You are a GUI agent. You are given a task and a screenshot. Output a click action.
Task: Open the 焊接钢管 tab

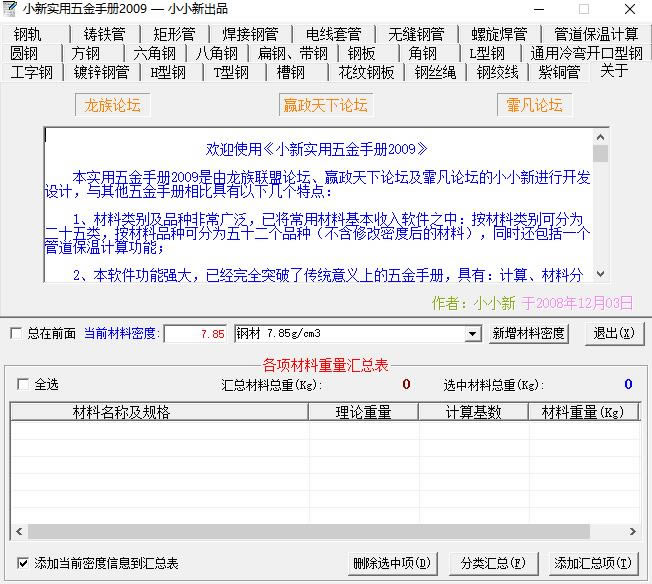[250, 34]
